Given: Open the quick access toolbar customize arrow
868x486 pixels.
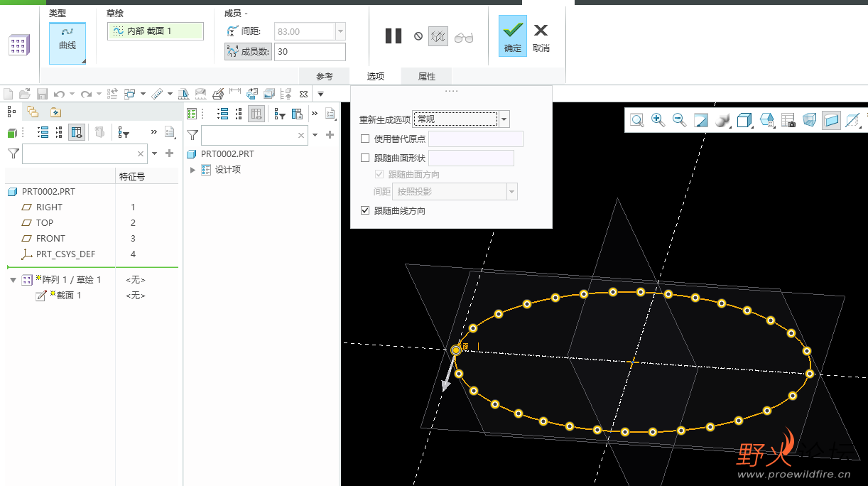Looking at the screenshot, I should pyautogui.click(x=320, y=94).
